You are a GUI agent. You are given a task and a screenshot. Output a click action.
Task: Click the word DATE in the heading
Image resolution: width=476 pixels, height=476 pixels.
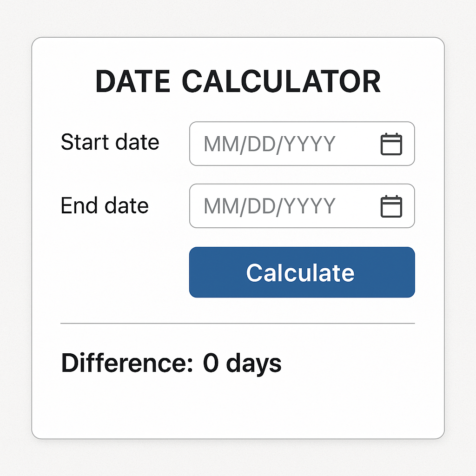click(x=133, y=81)
